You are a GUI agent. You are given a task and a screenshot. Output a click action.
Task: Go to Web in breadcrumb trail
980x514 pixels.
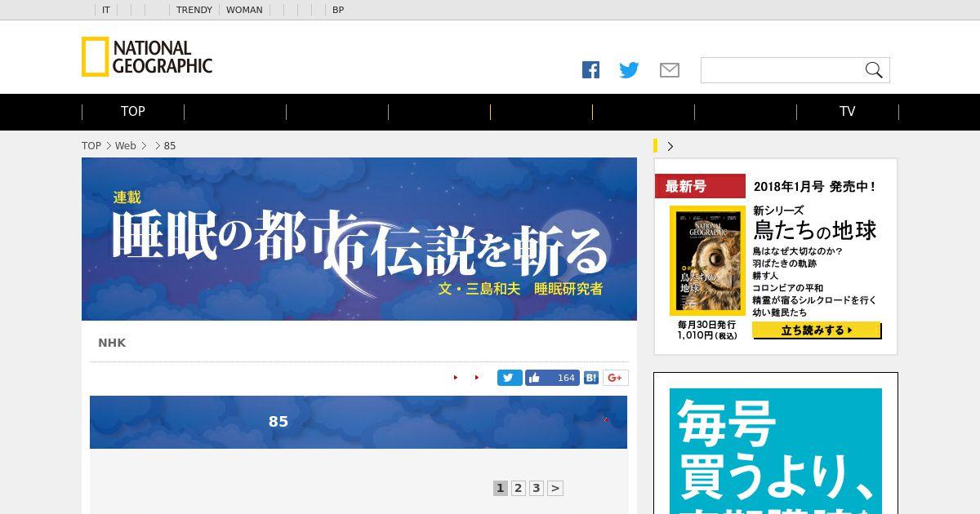tap(125, 146)
